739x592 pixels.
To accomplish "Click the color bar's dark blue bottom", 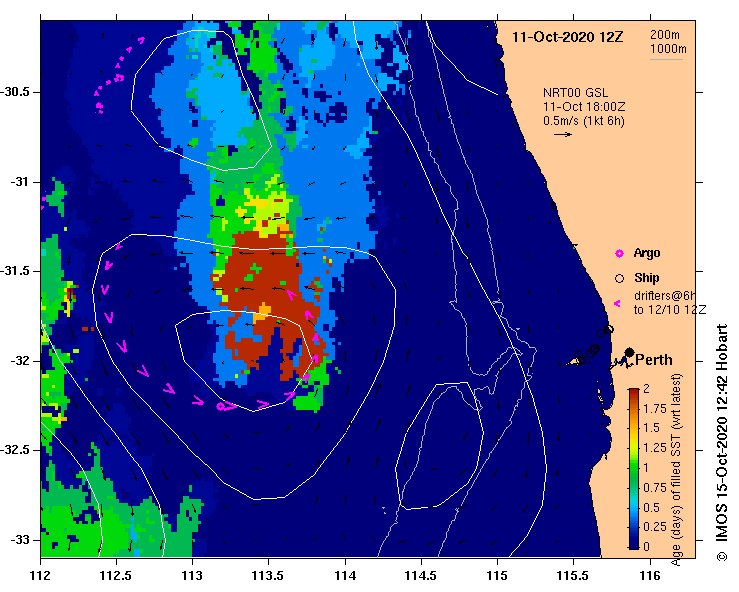I will [x=634, y=544].
